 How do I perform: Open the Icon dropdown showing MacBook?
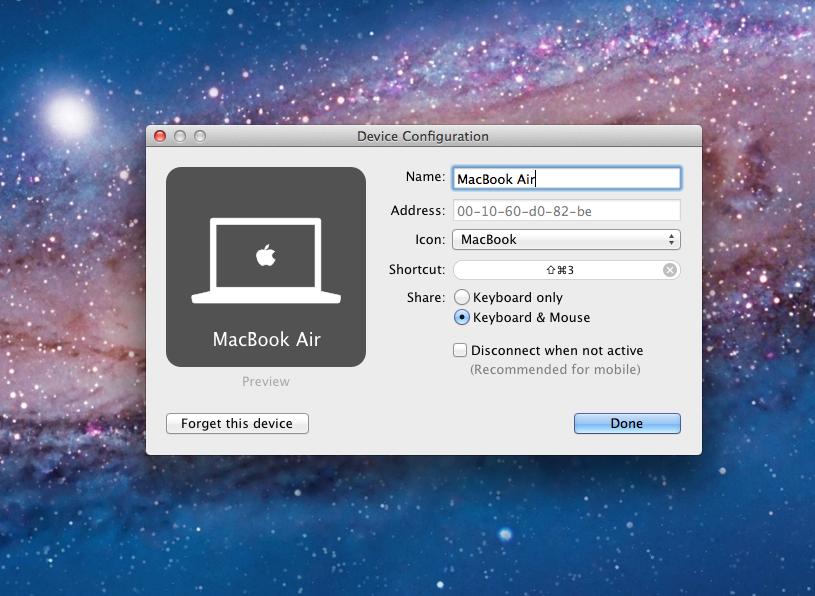click(x=566, y=240)
